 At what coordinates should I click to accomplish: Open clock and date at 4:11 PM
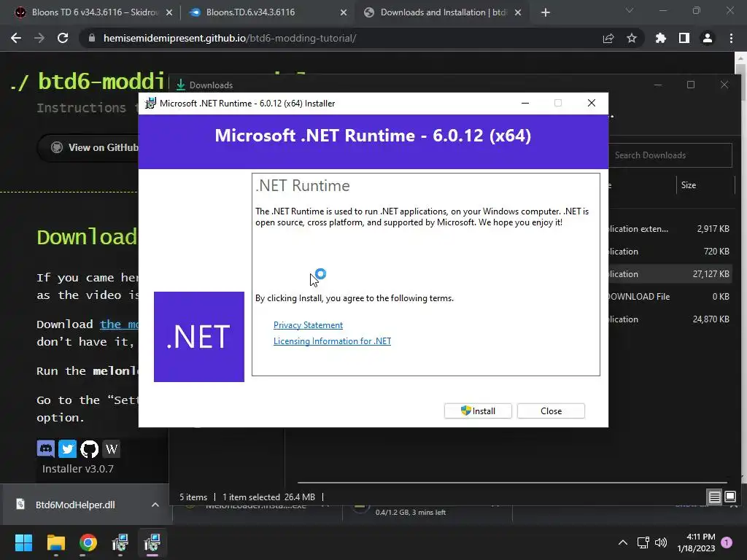point(696,542)
